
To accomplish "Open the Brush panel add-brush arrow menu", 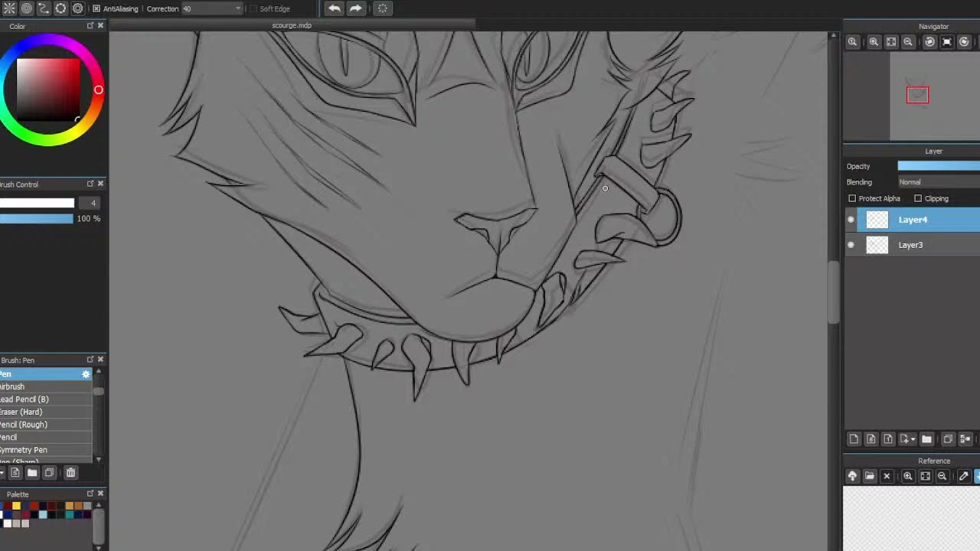I will pos(3,473).
